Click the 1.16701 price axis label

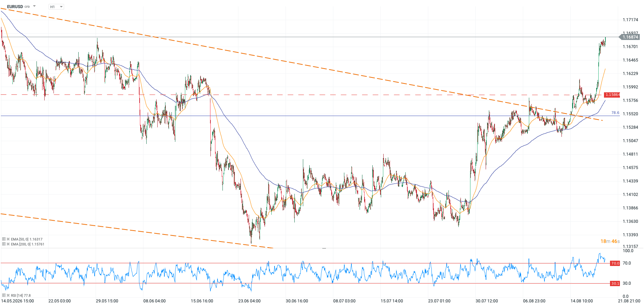(x=631, y=47)
